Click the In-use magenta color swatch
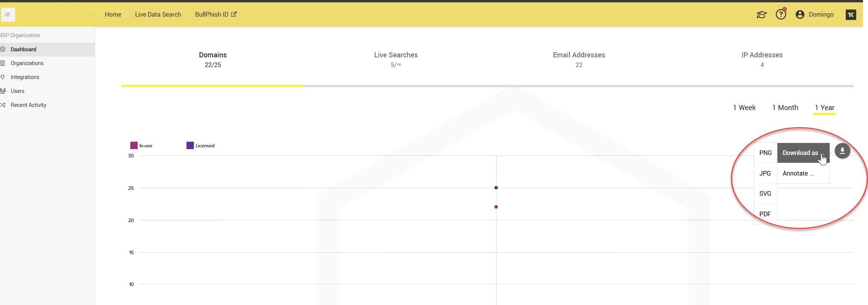 point(134,146)
